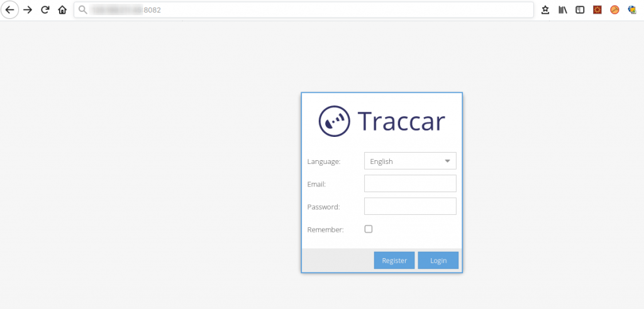Click the Traccar title text
This screenshot has width=644, height=309.
click(x=401, y=121)
